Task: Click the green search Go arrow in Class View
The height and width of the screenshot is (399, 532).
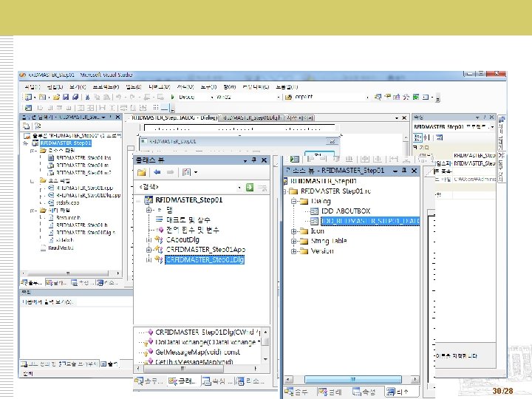Action: coord(250,187)
